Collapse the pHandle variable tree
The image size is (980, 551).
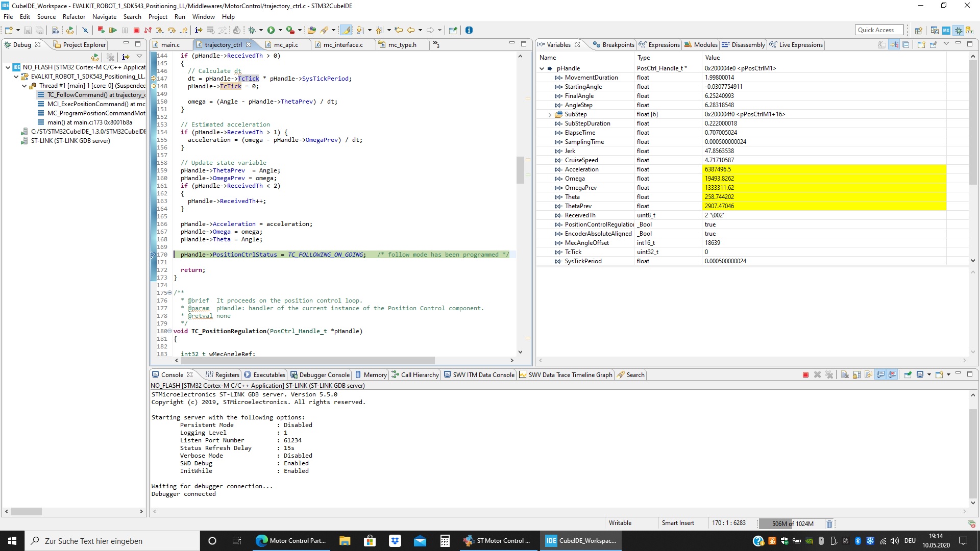pos(543,68)
